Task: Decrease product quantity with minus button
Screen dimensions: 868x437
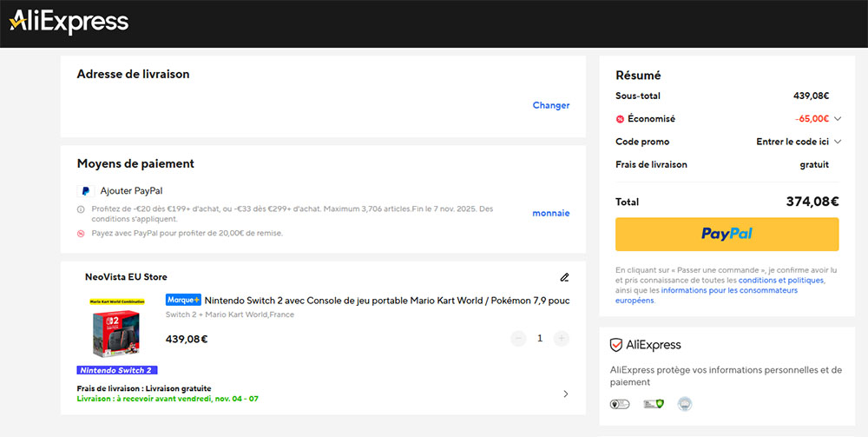Action: click(518, 338)
